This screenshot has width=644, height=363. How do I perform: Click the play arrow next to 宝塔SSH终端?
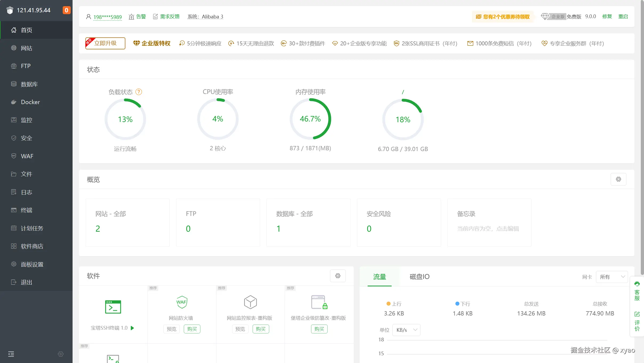click(132, 328)
